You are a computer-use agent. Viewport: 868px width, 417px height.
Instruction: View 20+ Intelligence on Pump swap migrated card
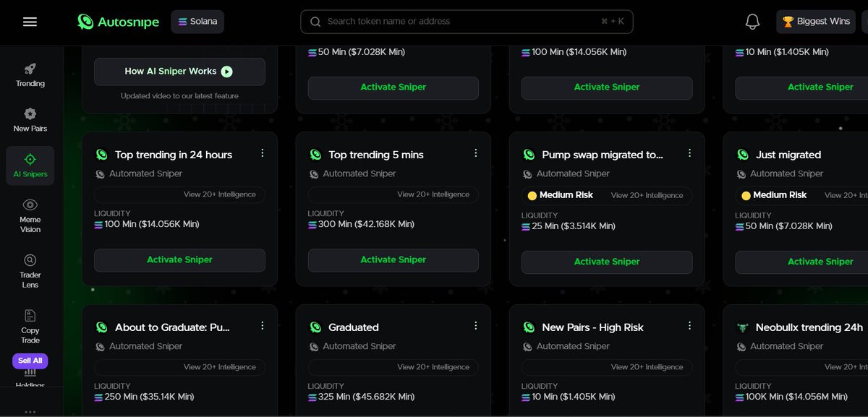pyautogui.click(x=647, y=195)
